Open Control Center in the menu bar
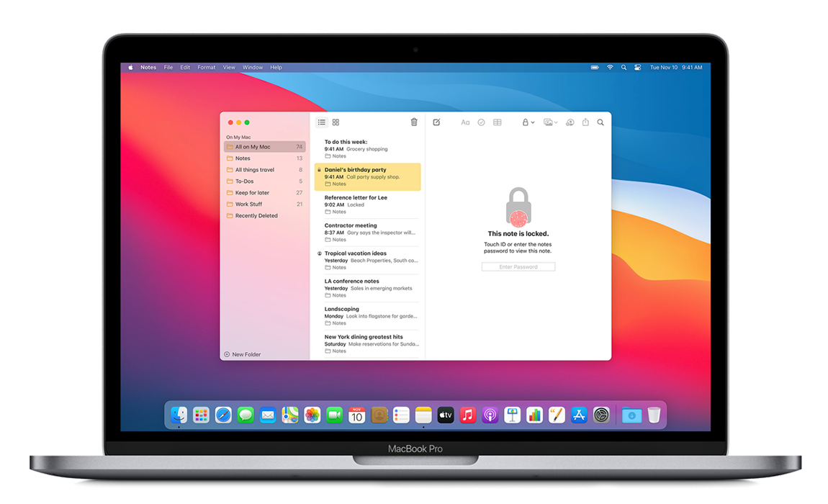The height and width of the screenshot is (504, 828). pos(638,68)
